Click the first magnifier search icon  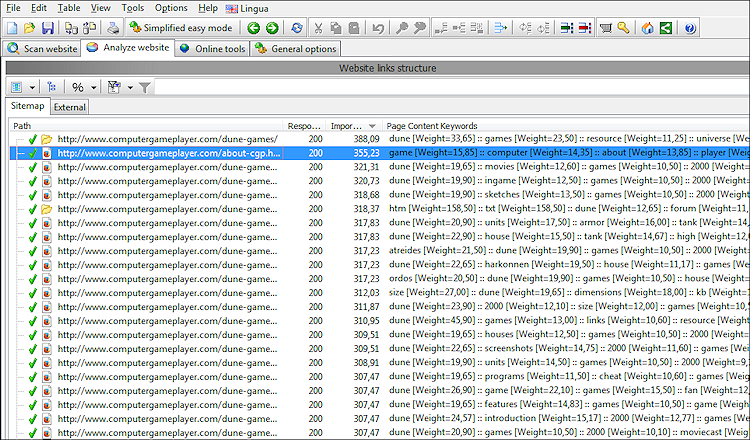(x=402, y=28)
